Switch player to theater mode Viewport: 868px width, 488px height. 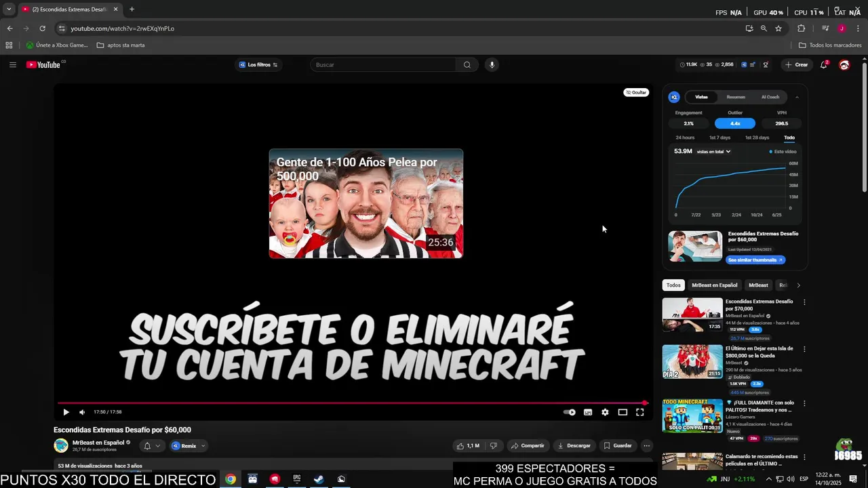623,412
